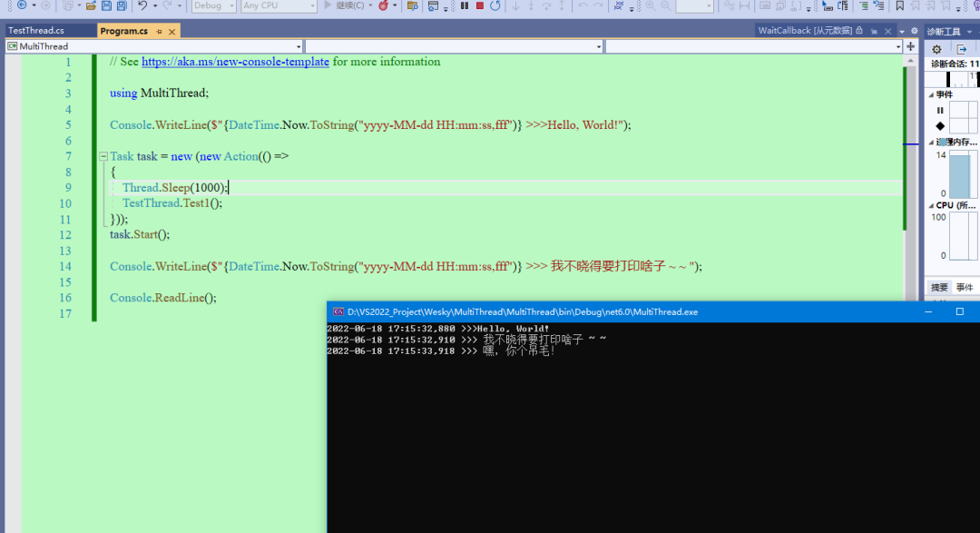Click the Find in Files folder-search icon

pyautogui.click(x=412, y=5)
